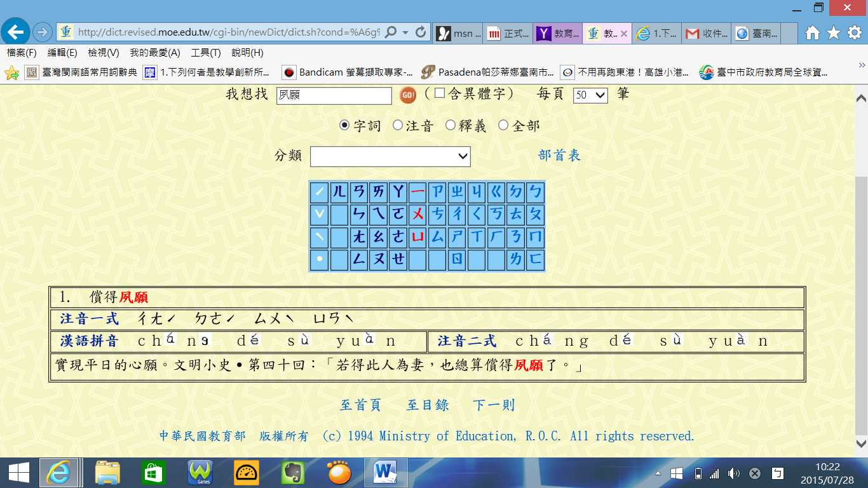868x488 pixels.
Task: Open the results per page dropdown
Action: [x=590, y=95]
